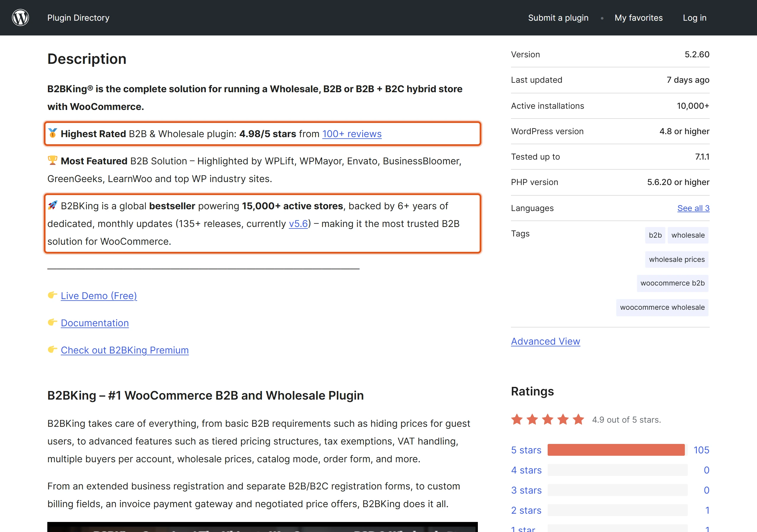This screenshot has width=757, height=532.
Task: Click the first rating star icon
Action: point(517,420)
